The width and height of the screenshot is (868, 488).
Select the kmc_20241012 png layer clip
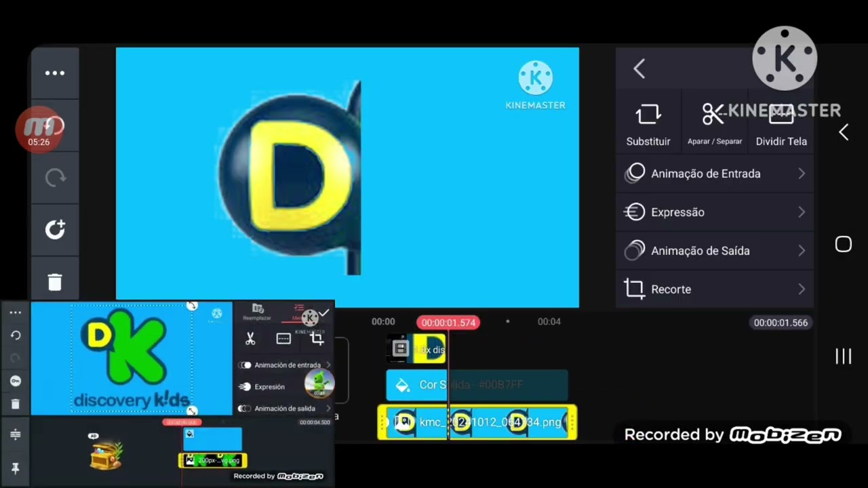pos(477,422)
